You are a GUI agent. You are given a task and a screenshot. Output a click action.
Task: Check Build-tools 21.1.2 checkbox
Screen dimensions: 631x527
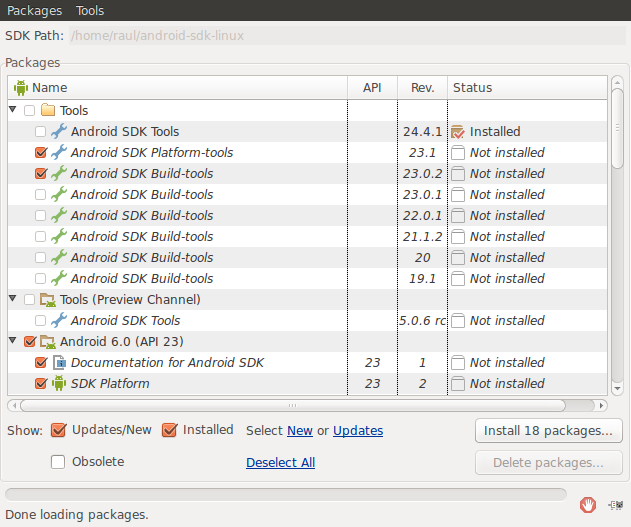pyautogui.click(x=40, y=236)
